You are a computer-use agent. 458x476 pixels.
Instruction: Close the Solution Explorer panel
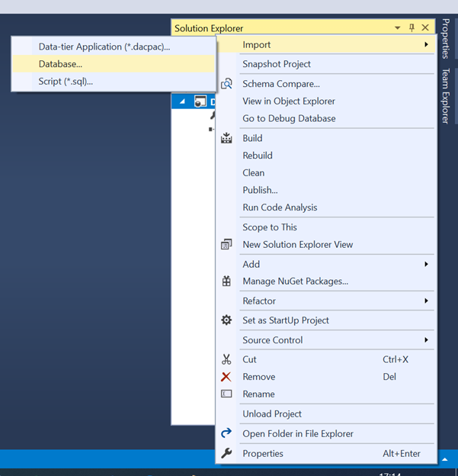click(425, 27)
